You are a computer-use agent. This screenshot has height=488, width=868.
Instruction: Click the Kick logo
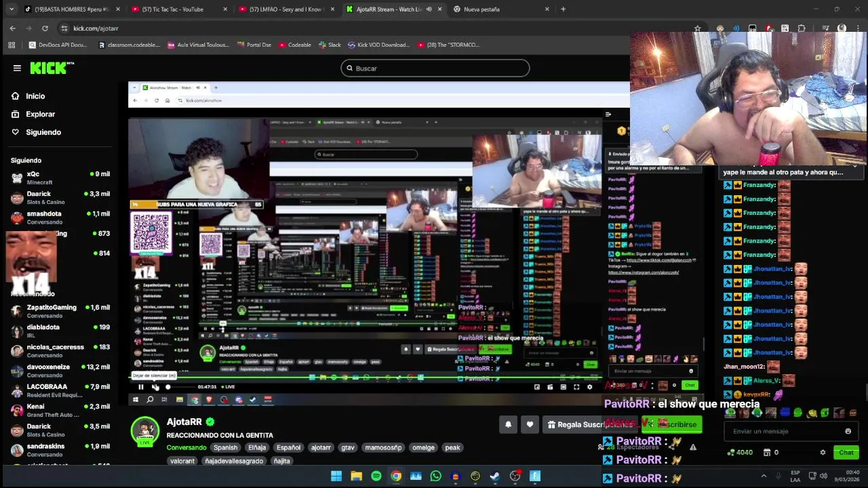[52, 68]
